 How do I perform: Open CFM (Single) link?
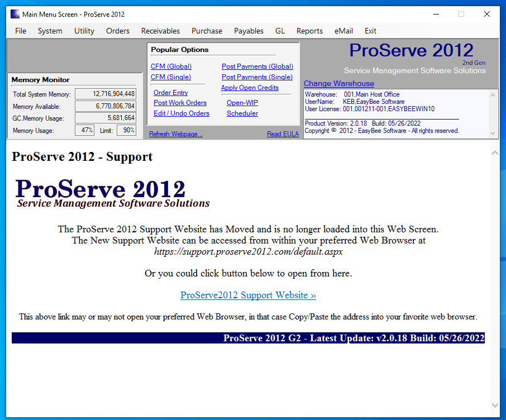[x=171, y=77]
